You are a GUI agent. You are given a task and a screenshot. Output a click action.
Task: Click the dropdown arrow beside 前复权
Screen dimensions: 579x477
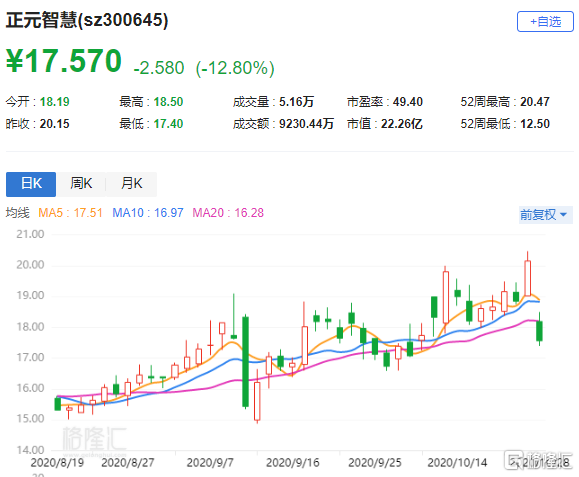point(563,215)
